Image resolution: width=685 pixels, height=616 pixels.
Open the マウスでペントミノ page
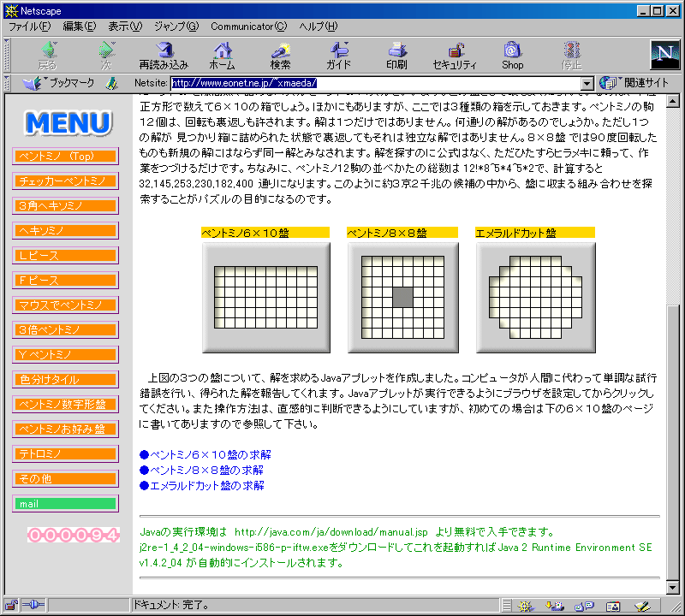tap(66, 305)
